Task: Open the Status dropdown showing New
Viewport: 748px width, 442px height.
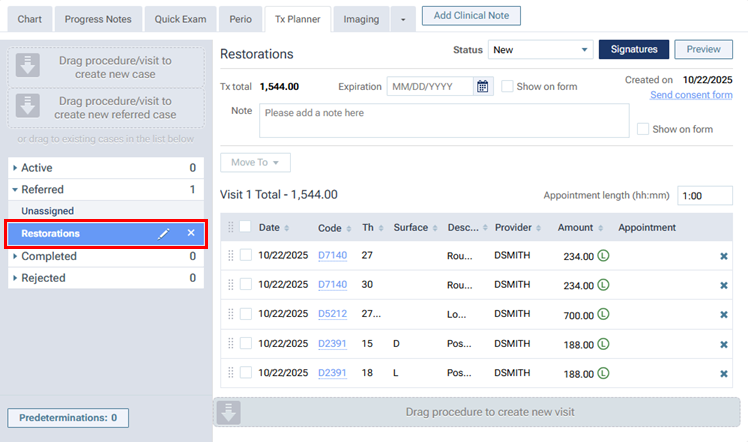Action: coord(539,50)
